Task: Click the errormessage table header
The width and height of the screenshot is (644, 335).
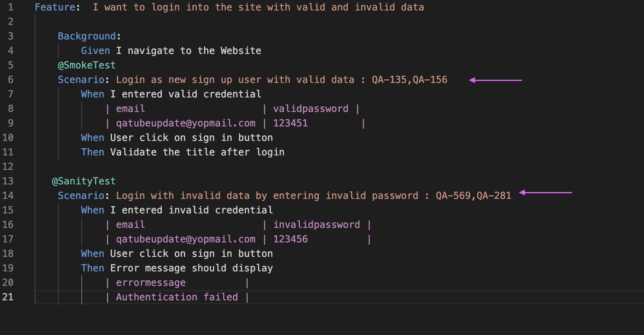Action: (x=151, y=283)
